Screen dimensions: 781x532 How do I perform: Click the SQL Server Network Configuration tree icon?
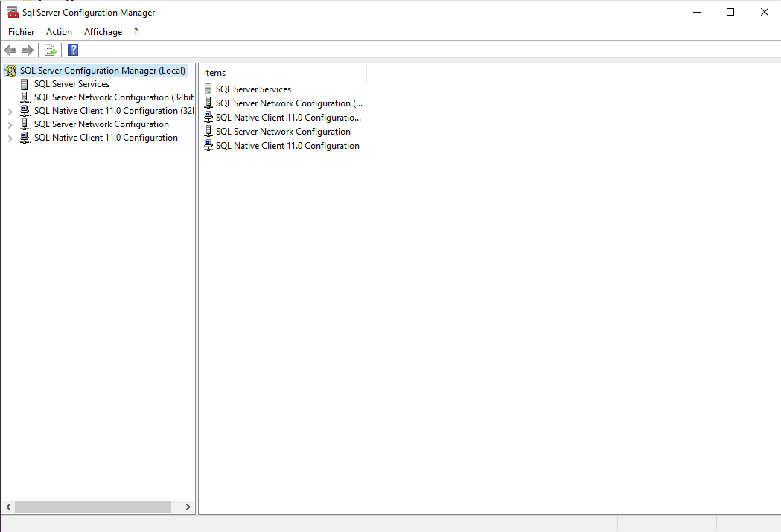(25, 124)
